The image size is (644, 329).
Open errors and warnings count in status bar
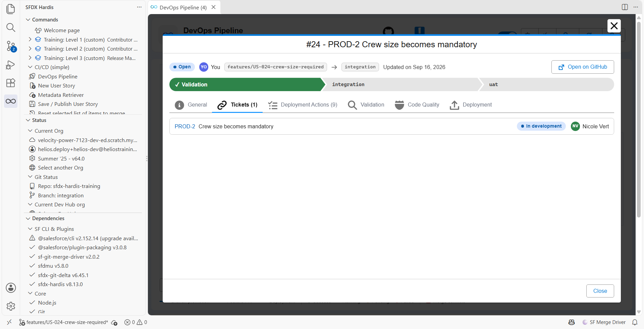pyautogui.click(x=136, y=322)
